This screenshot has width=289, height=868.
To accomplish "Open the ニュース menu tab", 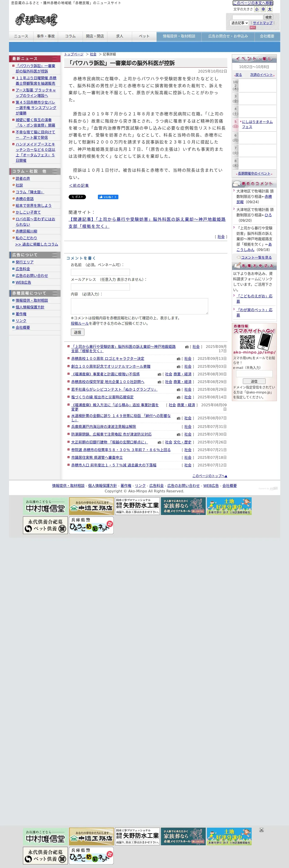I will click(x=21, y=36).
